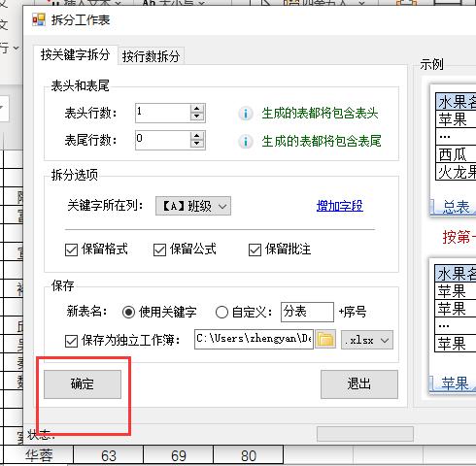Click the 状态 status label
Image resolution: width=476 pixels, height=466 pixels.
click(41, 435)
